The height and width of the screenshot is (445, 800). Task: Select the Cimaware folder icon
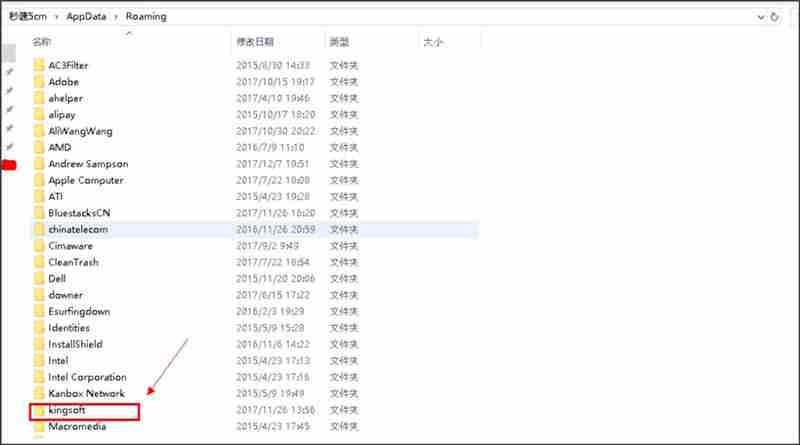39,245
